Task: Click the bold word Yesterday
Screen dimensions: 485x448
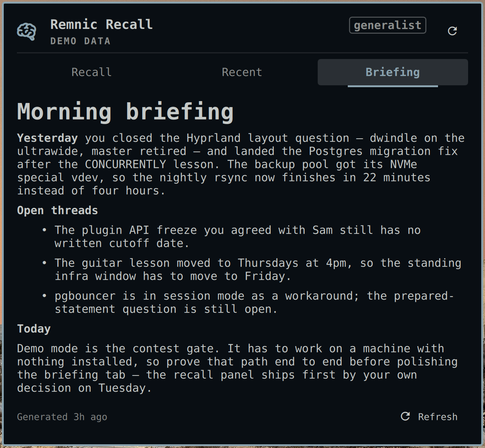Action: (47, 138)
